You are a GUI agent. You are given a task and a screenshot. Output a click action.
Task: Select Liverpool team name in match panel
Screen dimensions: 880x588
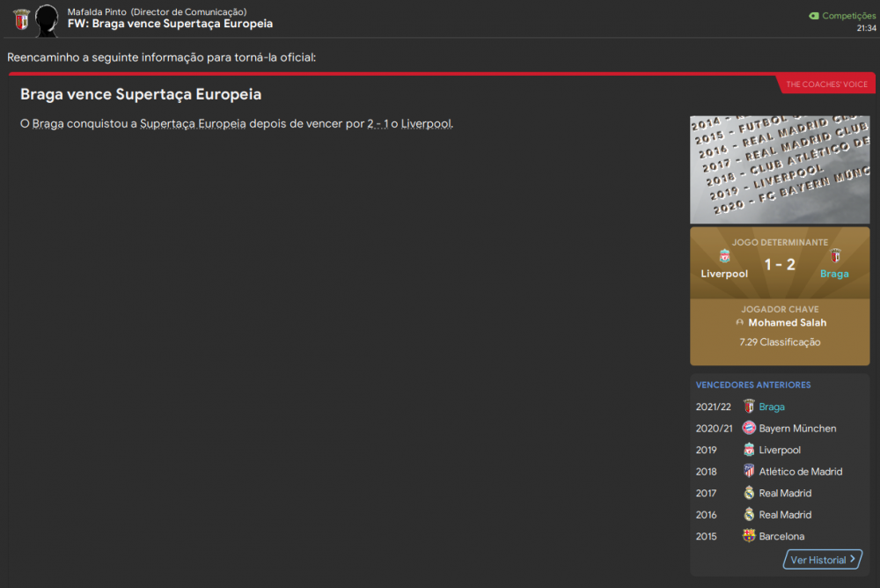(724, 274)
